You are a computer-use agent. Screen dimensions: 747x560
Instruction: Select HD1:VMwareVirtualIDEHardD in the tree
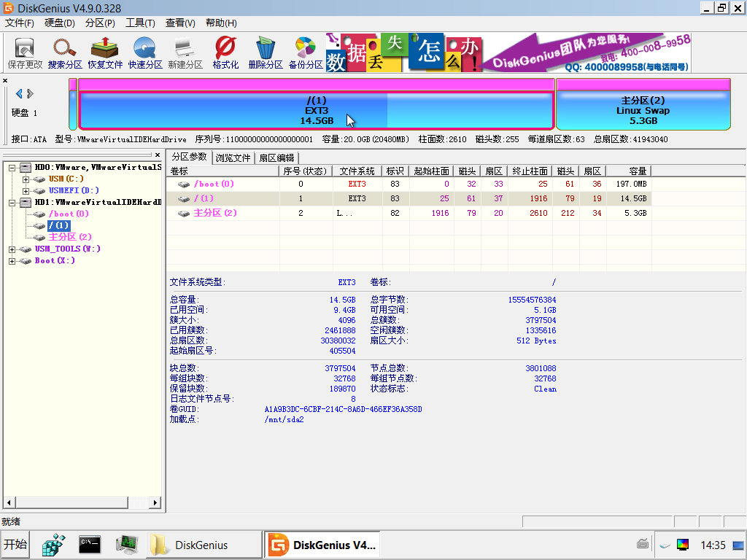(x=98, y=202)
